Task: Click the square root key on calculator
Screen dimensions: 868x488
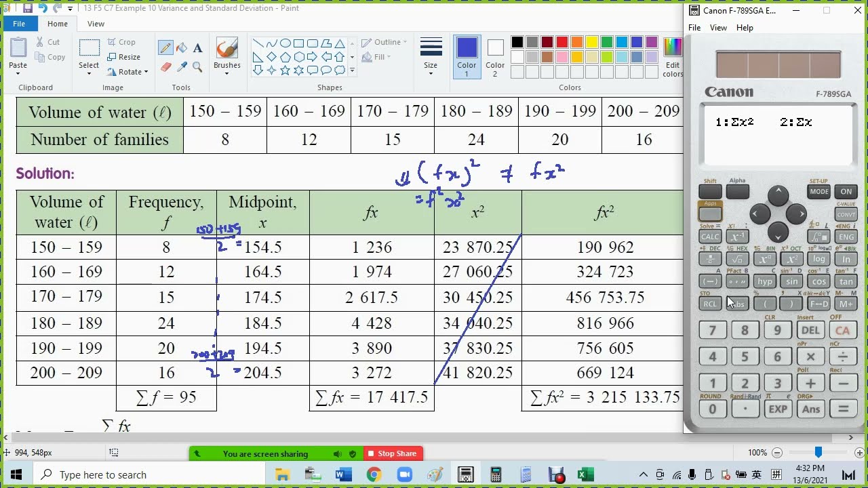Action: (737, 259)
